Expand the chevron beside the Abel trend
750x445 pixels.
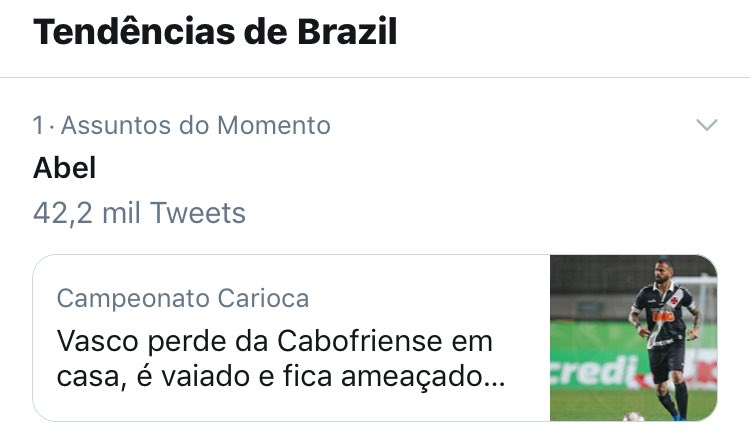pyautogui.click(x=706, y=125)
